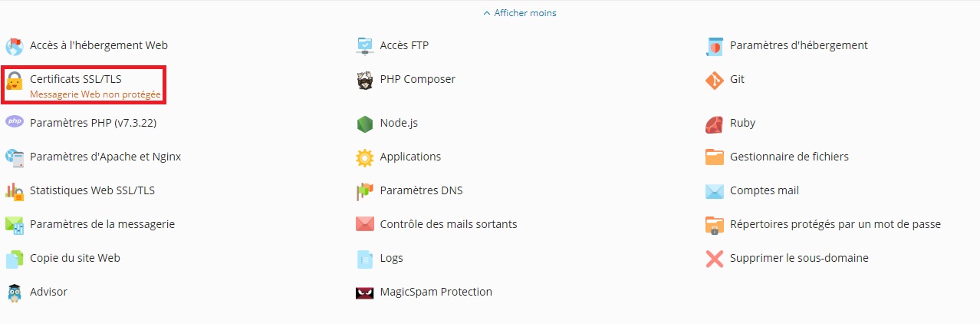The width and height of the screenshot is (980, 324).
Task: Click the Applications gear icon
Action: click(365, 157)
